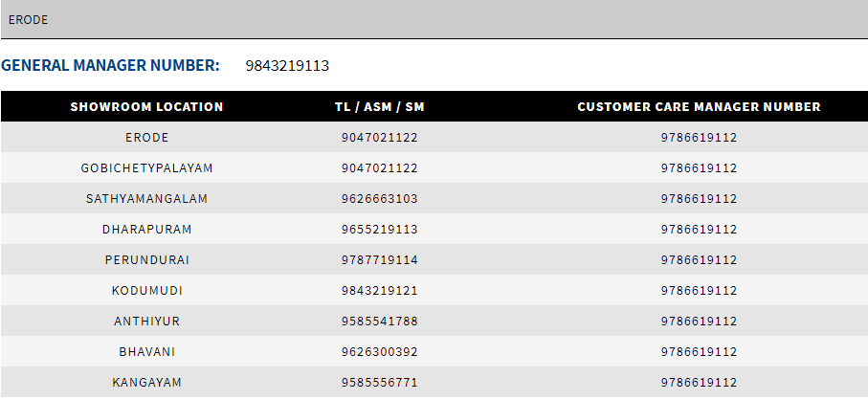Click the Kodumudi phone number 9843219121
This screenshot has height=400, width=868.
pos(379,291)
